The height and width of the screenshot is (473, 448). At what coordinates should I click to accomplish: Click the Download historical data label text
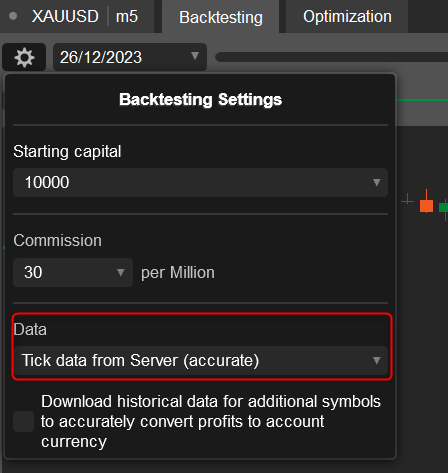coord(211,421)
